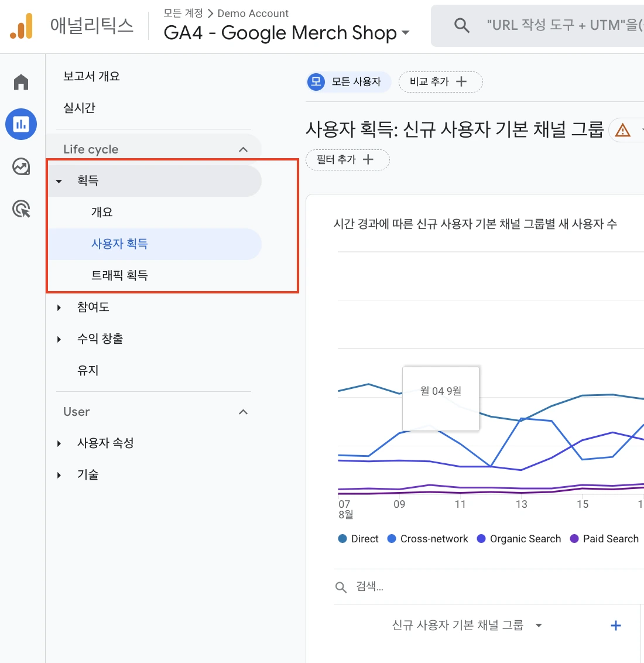Image resolution: width=644 pixels, height=663 pixels.
Task: Click the 모든 사용자 comparison chip
Action: tap(348, 81)
